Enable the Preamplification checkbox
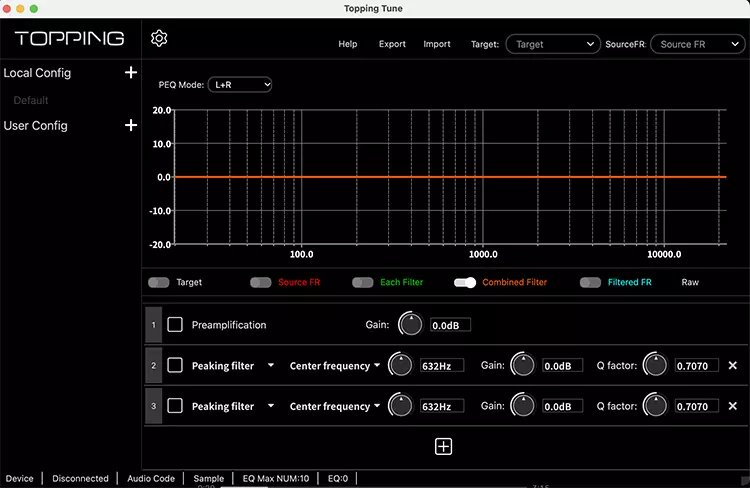The height and width of the screenshot is (488, 750). pyautogui.click(x=175, y=324)
